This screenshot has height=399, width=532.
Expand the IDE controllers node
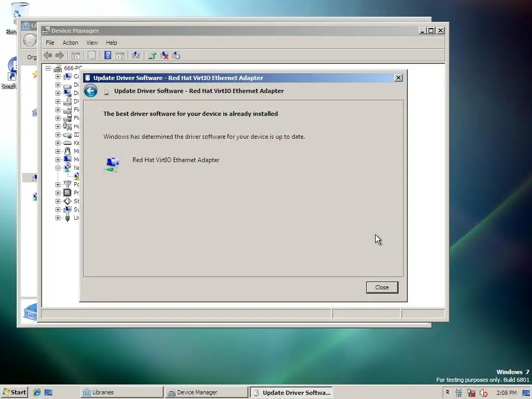[58, 135]
